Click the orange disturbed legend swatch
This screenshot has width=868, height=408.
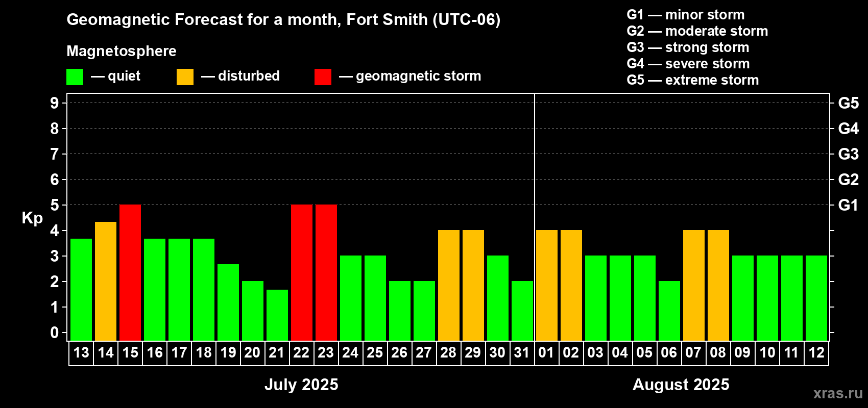click(x=185, y=77)
